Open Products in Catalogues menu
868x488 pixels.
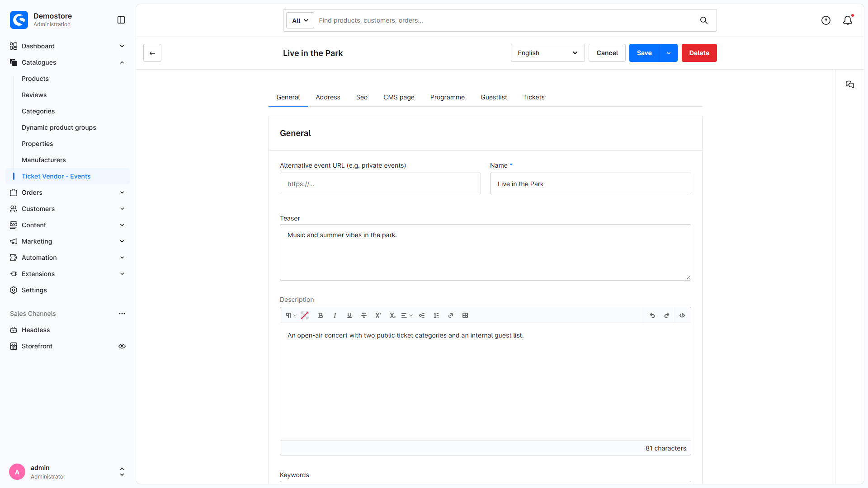click(35, 79)
